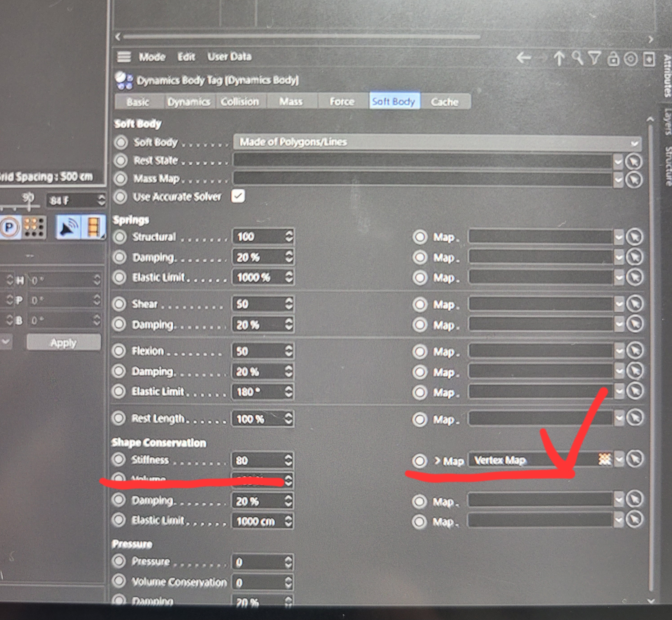Click the Pressure value input field
This screenshot has height=620, width=672.
263,562
